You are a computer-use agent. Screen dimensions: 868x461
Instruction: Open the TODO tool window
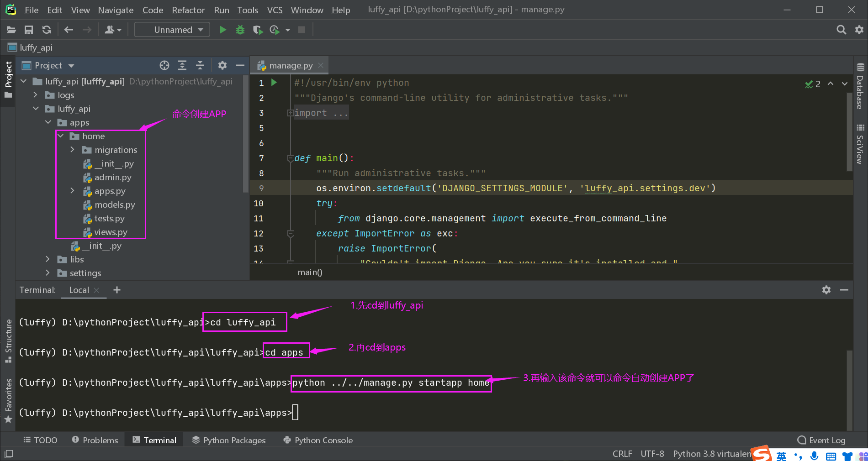point(40,440)
